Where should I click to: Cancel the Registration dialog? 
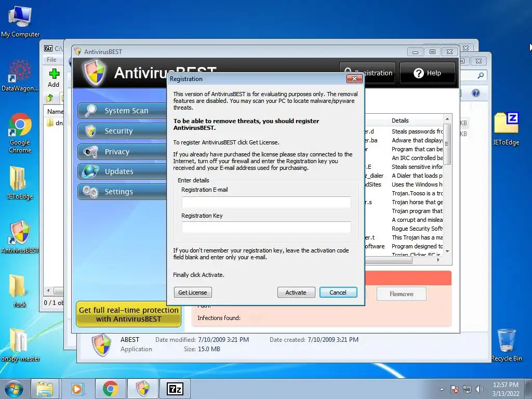tap(338, 292)
